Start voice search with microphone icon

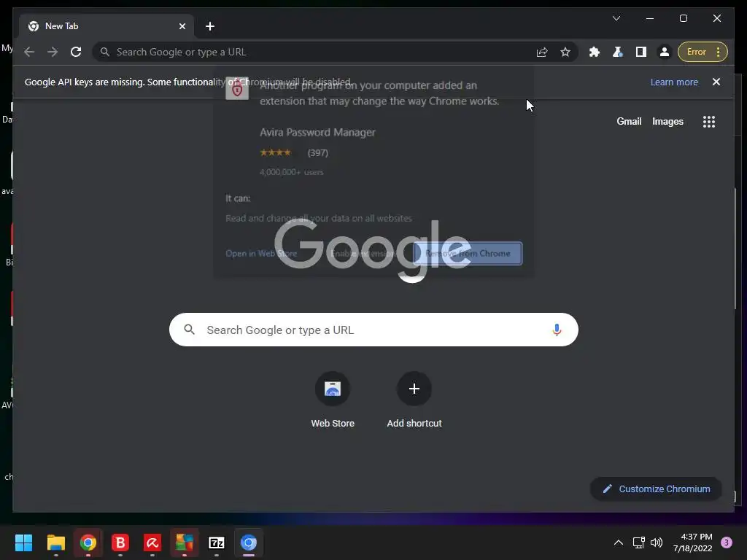tap(557, 330)
